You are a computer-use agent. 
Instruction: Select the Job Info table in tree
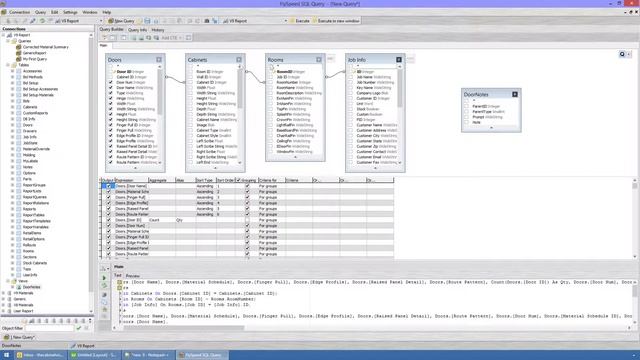pos(29,137)
